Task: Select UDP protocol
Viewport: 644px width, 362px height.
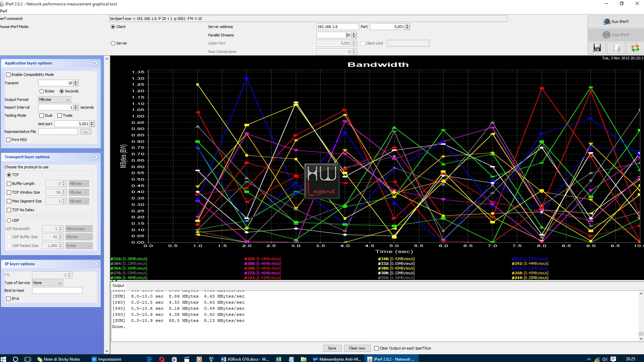Action: (9, 220)
